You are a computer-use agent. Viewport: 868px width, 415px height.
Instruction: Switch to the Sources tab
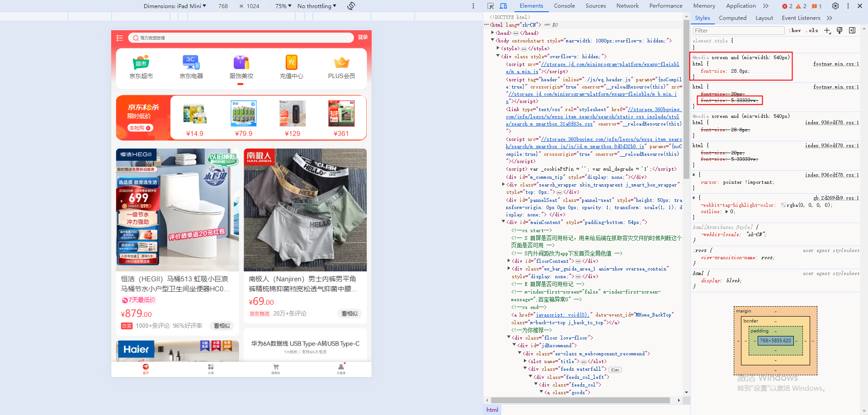[595, 6]
